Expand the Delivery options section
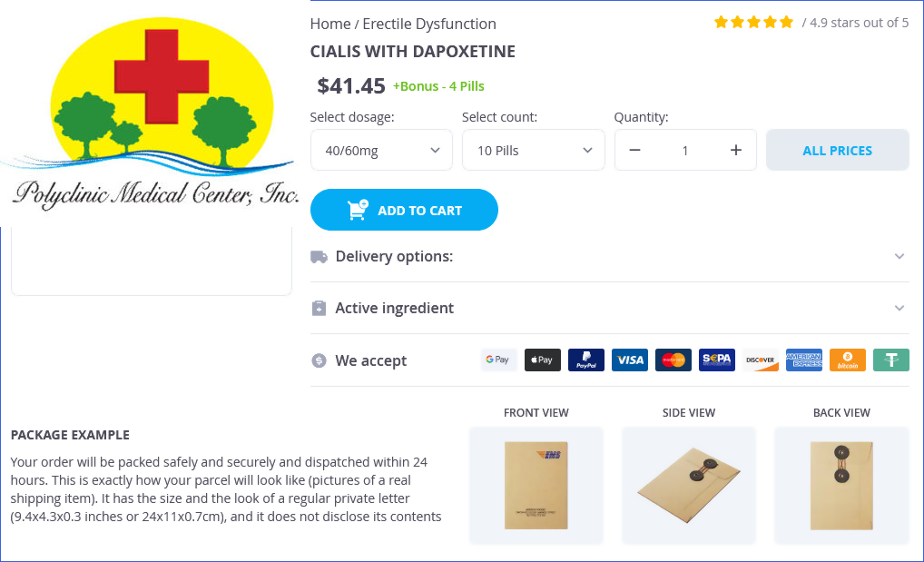Viewport: 924px width, 562px height. point(608,256)
